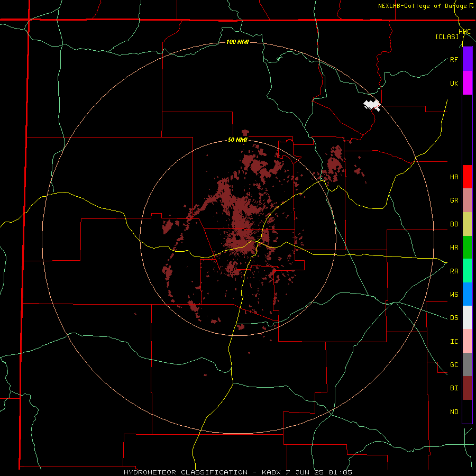Click the BD legend label
The height and width of the screenshot is (476, 476).
pyautogui.click(x=454, y=224)
